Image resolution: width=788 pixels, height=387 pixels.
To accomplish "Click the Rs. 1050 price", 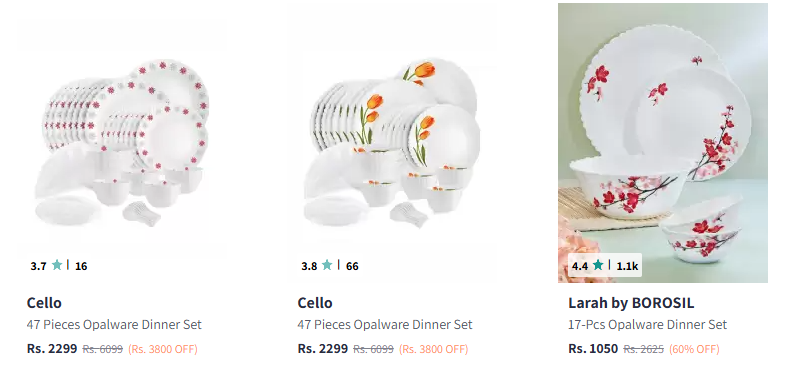I will pos(593,349).
